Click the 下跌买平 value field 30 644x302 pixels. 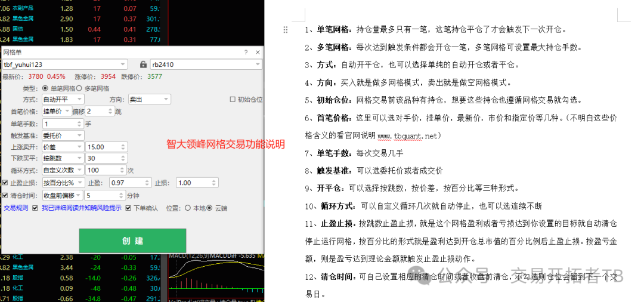pyautogui.click(x=106, y=159)
